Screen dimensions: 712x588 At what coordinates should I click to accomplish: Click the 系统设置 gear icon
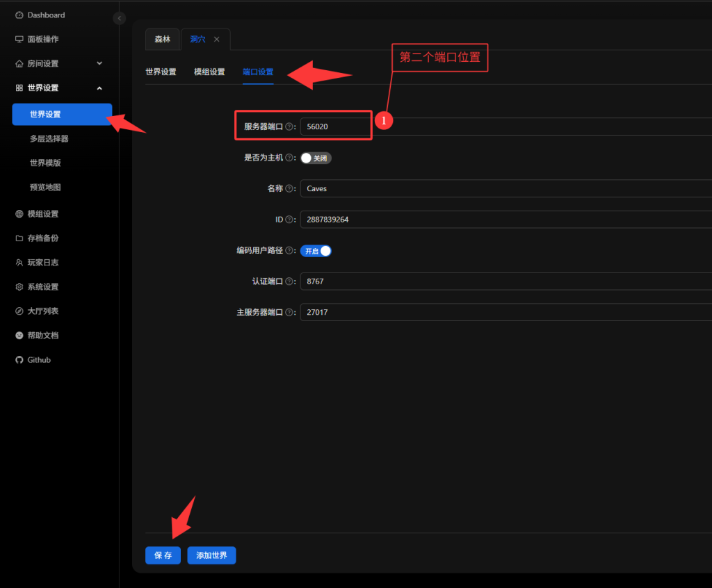[19, 287]
